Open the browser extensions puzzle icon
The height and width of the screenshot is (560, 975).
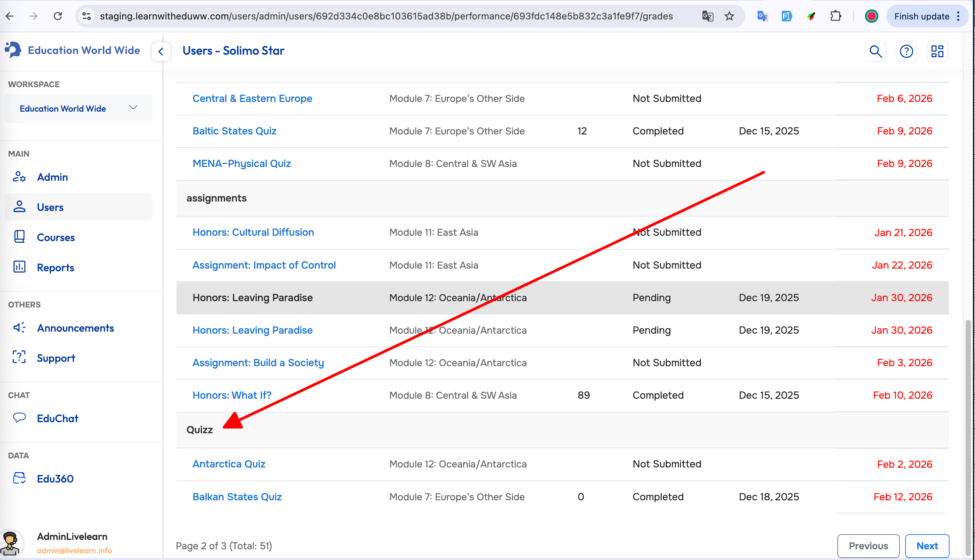point(835,16)
